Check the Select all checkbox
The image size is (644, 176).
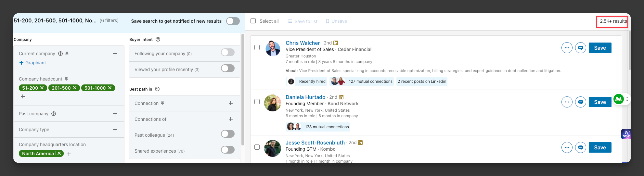pos(253,21)
